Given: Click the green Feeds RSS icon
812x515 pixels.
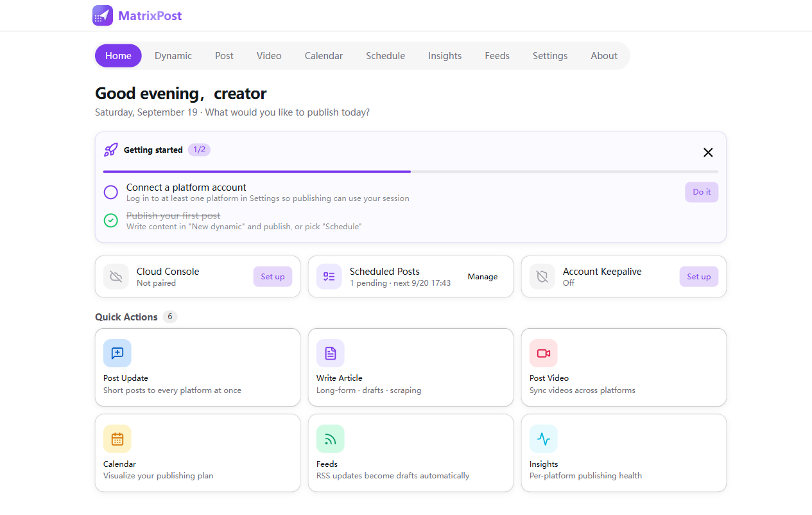Looking at the screenshot, I should click(331, 439).
